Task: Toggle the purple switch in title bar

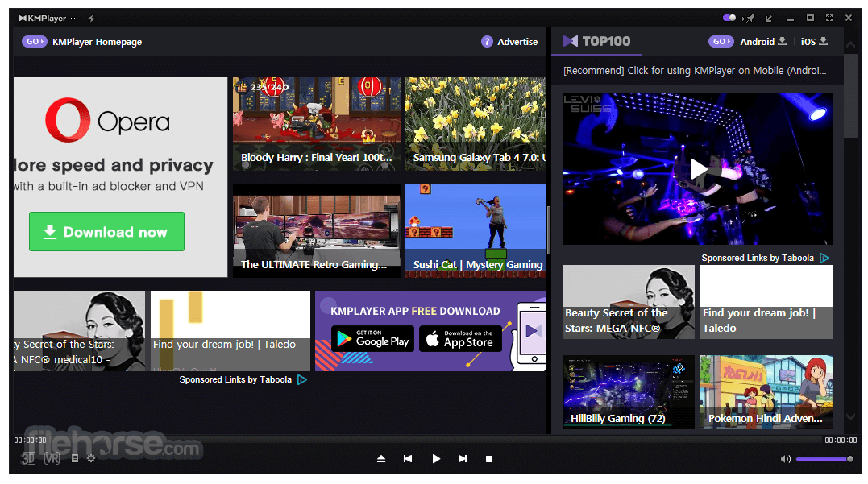Action: [729, 18]
